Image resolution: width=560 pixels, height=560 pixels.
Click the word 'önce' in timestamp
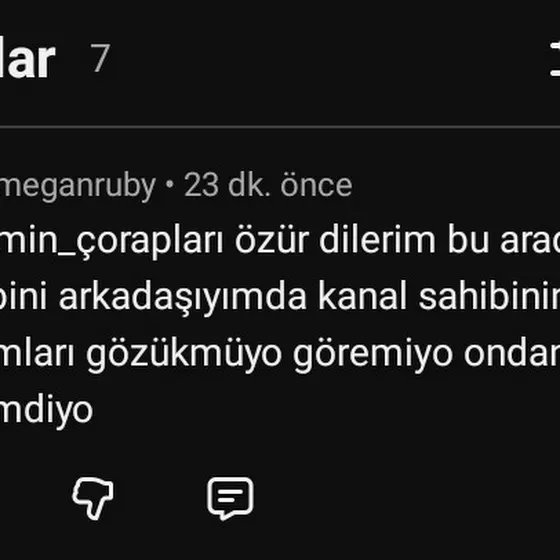tap(316, 185)
